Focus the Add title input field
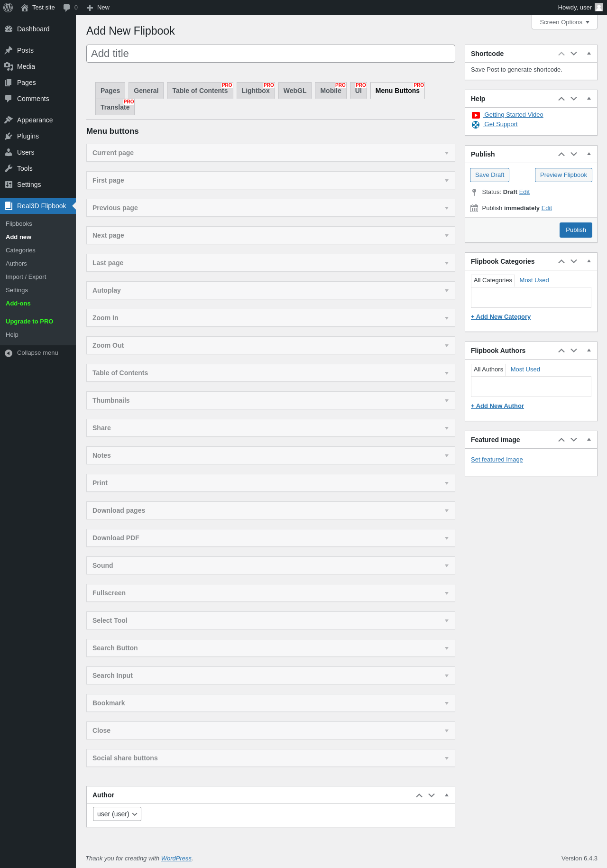This screenshot has width=607, height=868. [271, 54]
